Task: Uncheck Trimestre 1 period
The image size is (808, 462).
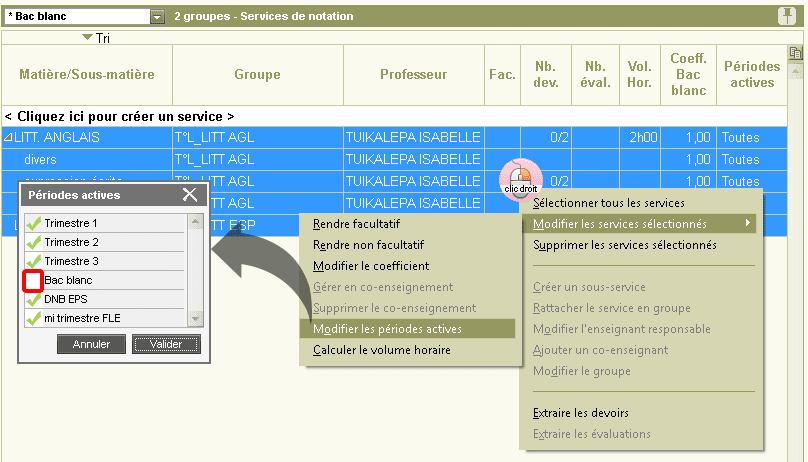Action: (x=34, y=223)
